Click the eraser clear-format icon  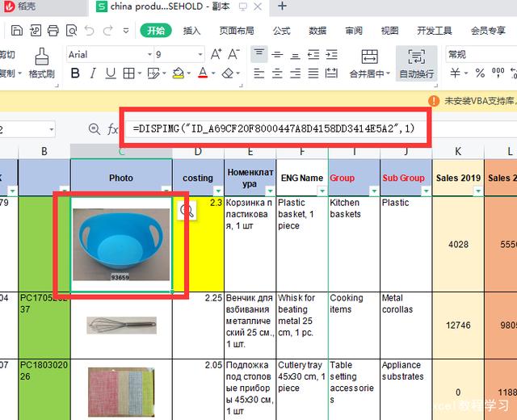(228, 73)
